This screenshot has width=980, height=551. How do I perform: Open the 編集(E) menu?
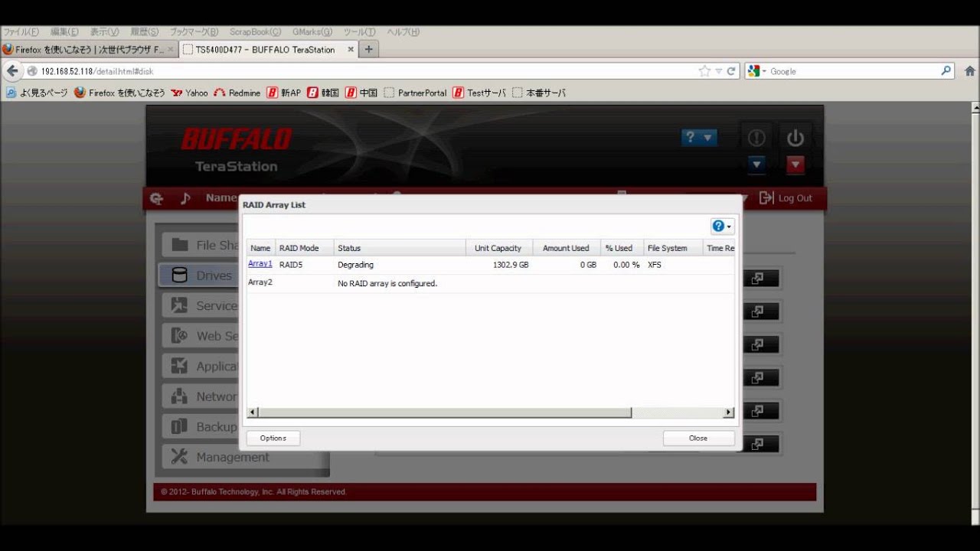tap(64, 32)
